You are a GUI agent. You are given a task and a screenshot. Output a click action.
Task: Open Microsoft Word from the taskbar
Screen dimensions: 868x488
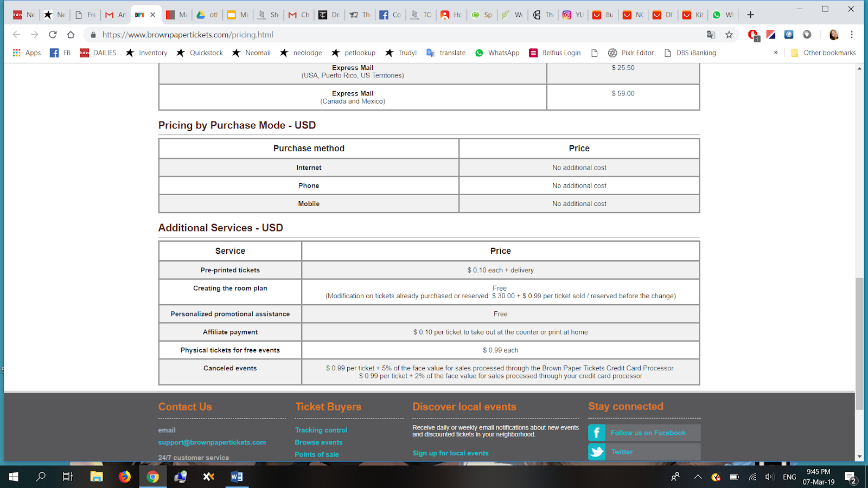tap(237, 477)
